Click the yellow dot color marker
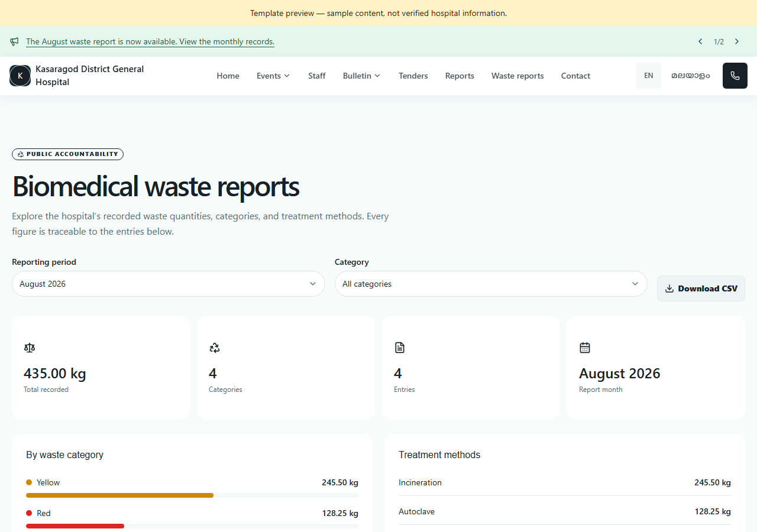This screenshot has width=757, height=532. (x=29, y=482)
